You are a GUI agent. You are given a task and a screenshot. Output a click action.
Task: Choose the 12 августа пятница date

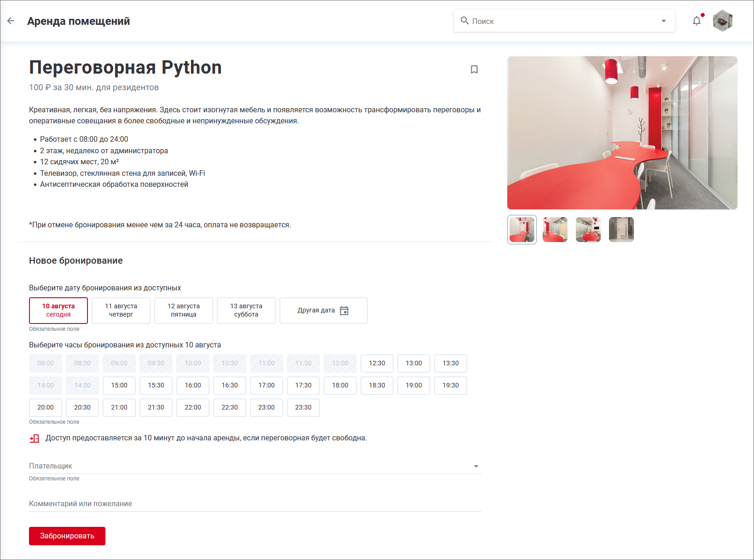(x=184, y=311)
